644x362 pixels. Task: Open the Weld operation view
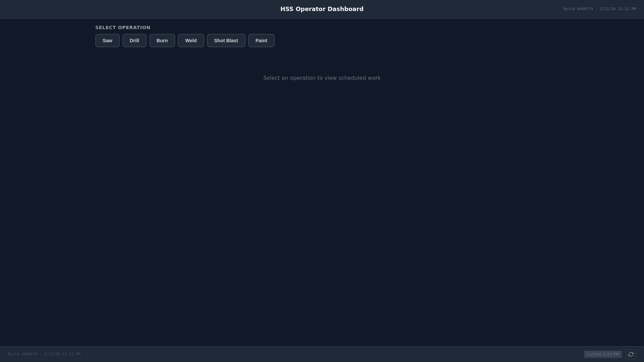coord(191,41)
